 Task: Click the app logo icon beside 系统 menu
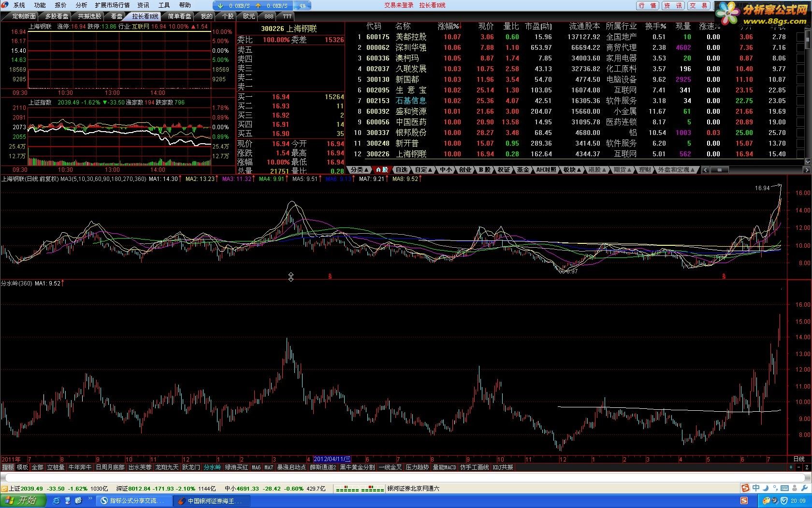pyautogui.click(x=5, y=5)
